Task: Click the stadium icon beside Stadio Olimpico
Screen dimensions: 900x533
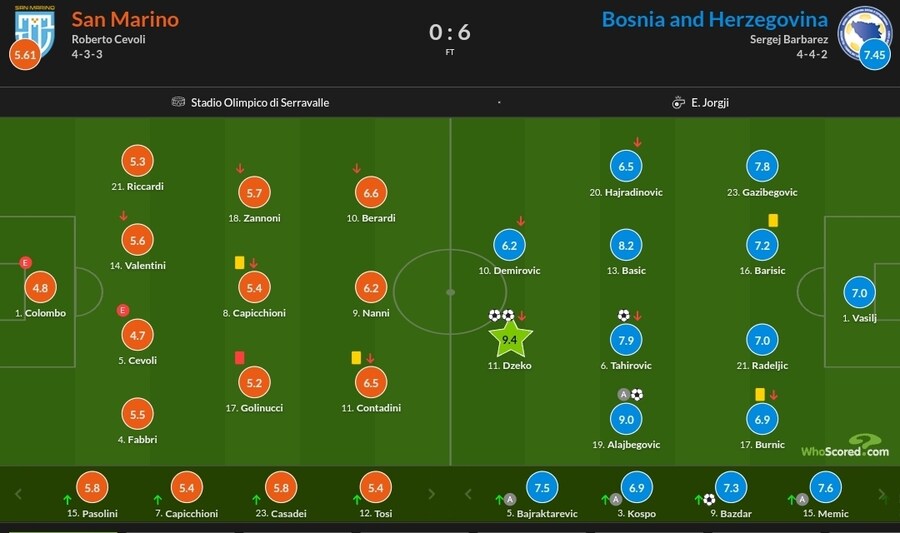Action: (x=179, y=102)
